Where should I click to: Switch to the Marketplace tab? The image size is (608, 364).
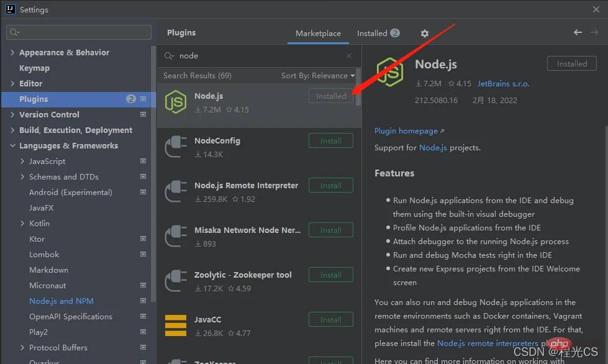(318, 34)
